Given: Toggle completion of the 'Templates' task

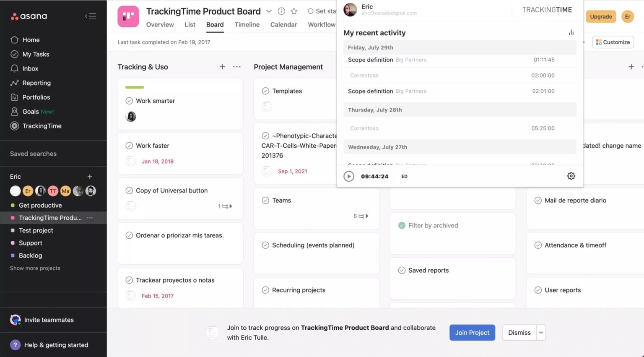Looking at the screenshot, I should tap(266, 91).
